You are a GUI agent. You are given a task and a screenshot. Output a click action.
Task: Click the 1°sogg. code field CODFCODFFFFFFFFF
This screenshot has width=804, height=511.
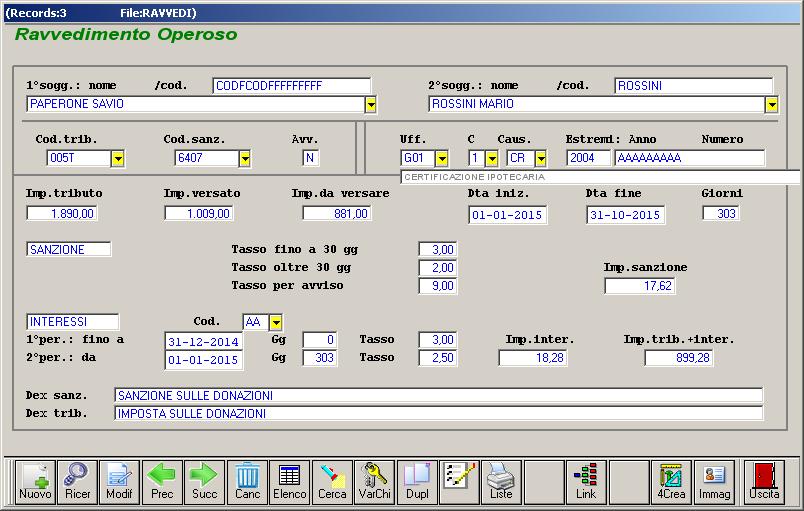click(291, 86)
